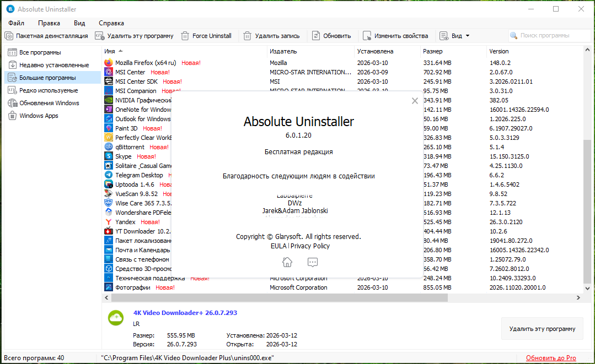Select Редко используемые in sidebar
The height and width of the screenshot is (364, 595).
pyautogui.click(x=48, y=90)
